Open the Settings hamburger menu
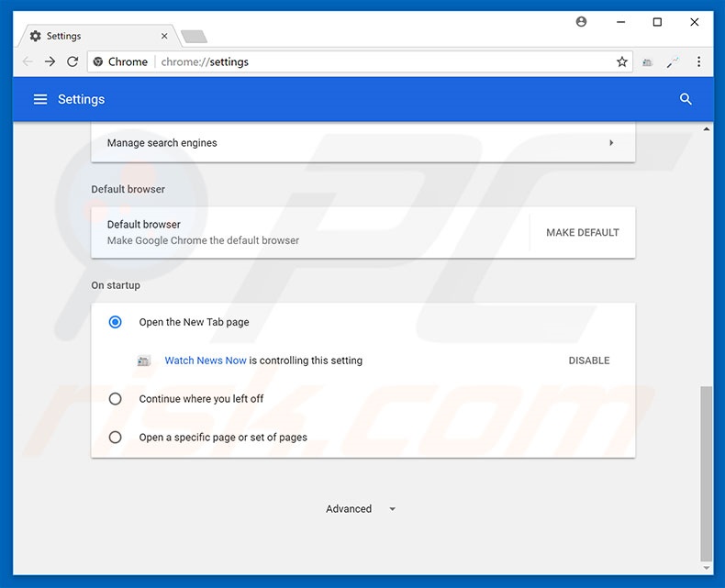 point(40,99)
